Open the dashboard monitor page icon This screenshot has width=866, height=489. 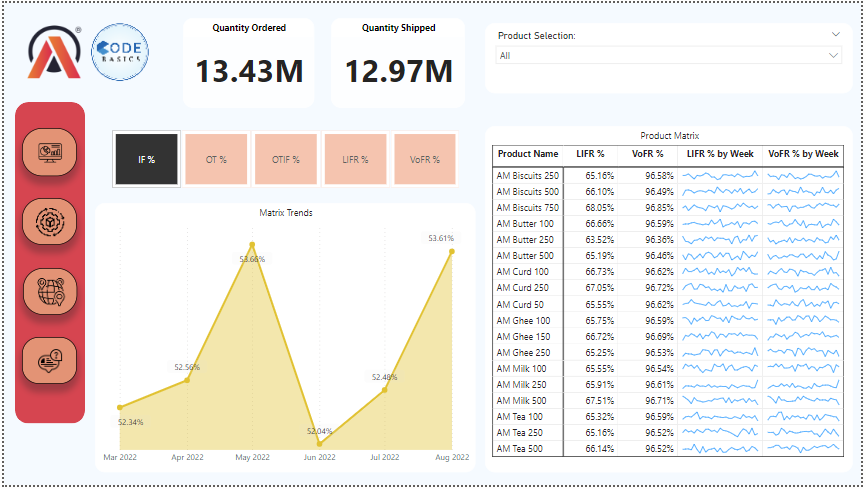click(50, 153)
